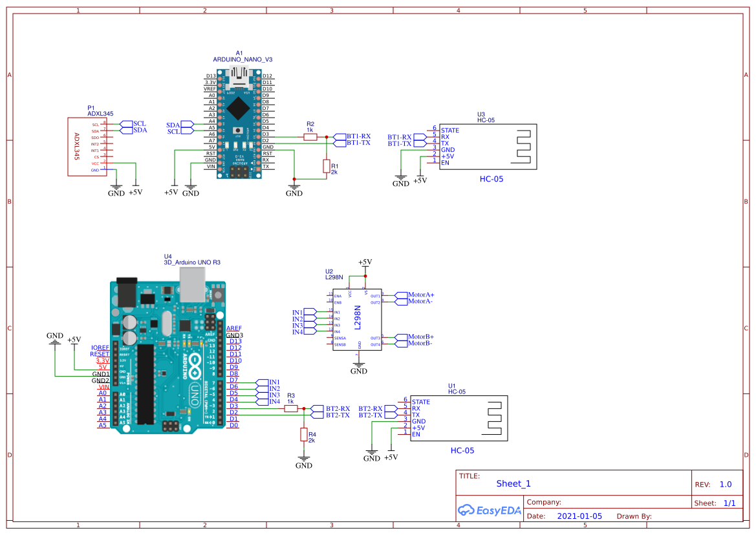Screen dimensions: 756x535
Task: Click the GND symbol below R1 junction
Action: tap(294, 191)
